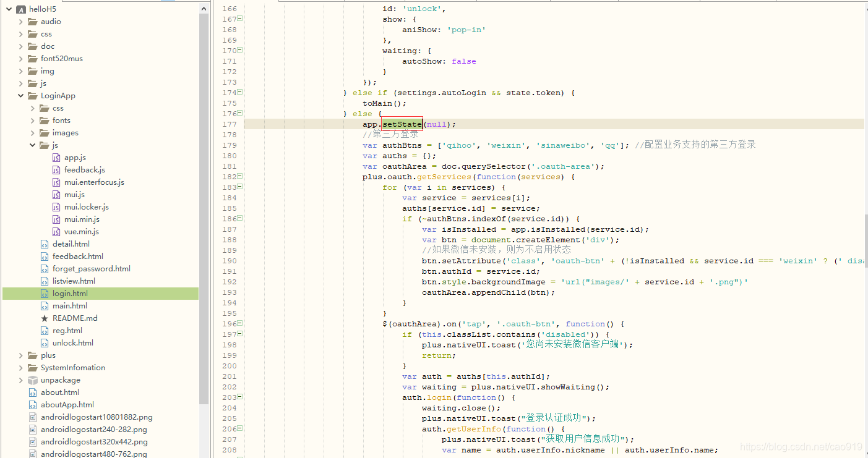Click the listview.html file icon
868x458 pixels.
pyautogui.click(x=45, y=281)
